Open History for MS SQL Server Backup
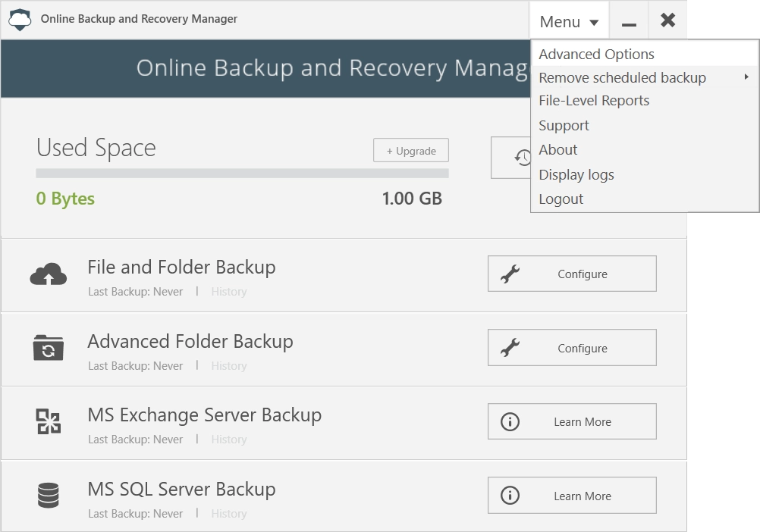The height and width of the screenshot is (532, 760). click(229, 513)
